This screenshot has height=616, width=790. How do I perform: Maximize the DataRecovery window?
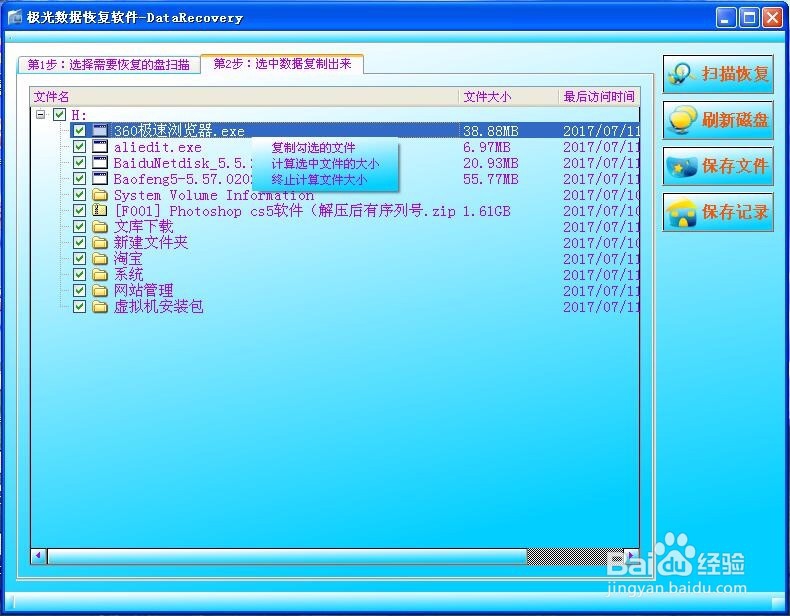(749, 18)
